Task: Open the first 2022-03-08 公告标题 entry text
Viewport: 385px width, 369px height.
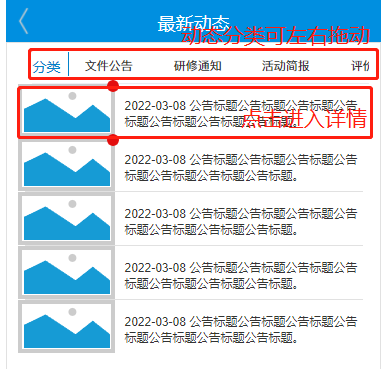Action: 241,114
